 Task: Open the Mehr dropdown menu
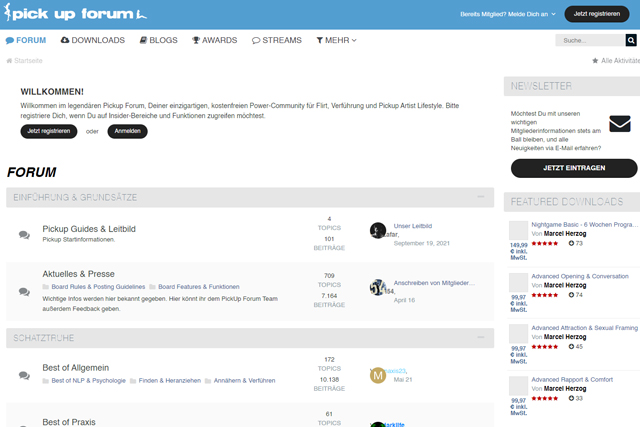tap(336, 40)
